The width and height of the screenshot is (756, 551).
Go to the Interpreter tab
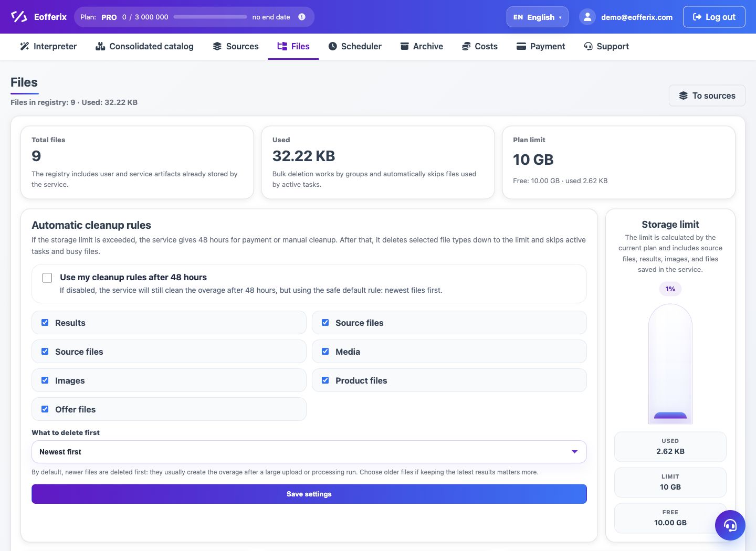(48, 46)
